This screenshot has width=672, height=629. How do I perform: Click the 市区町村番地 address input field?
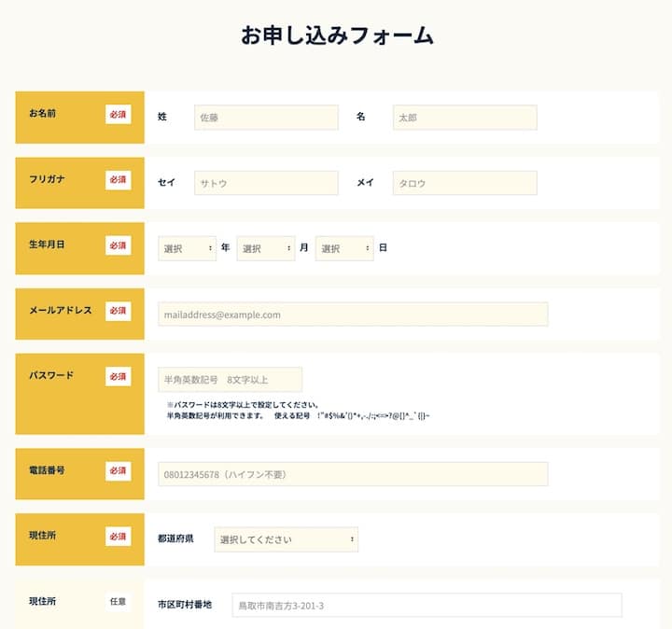pyautogui.click(x=424, y=605)
